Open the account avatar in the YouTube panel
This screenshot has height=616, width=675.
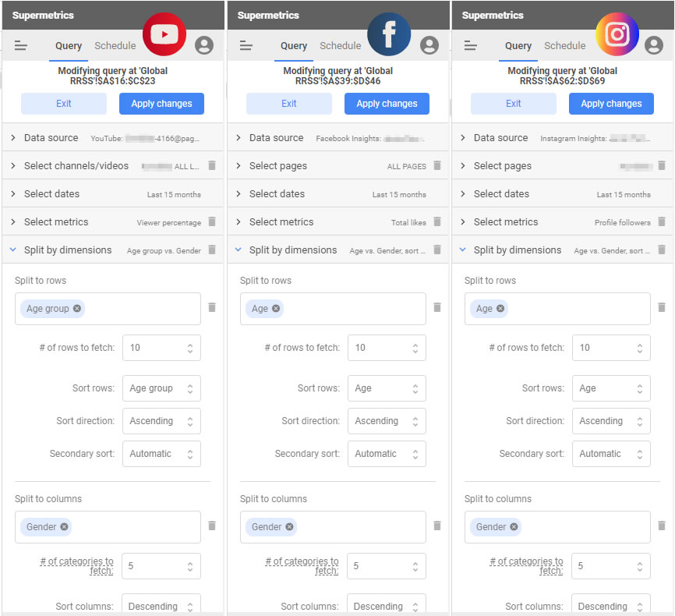pos(204,45)
